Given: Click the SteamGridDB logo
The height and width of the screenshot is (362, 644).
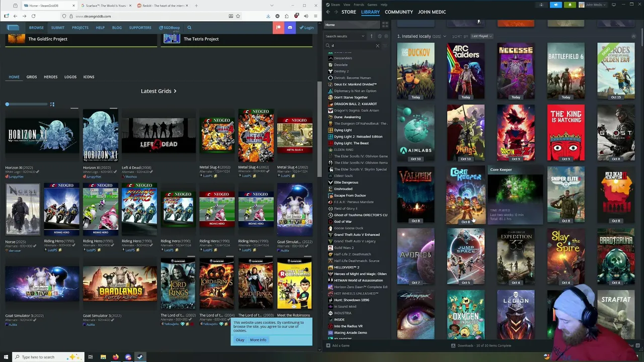Looking at the screenshot, I should [x=13, y=28].
